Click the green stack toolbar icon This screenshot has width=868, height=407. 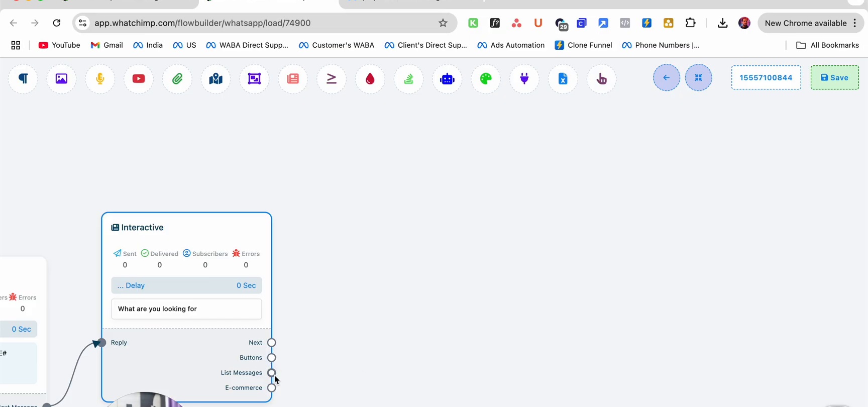click(409, 79)
